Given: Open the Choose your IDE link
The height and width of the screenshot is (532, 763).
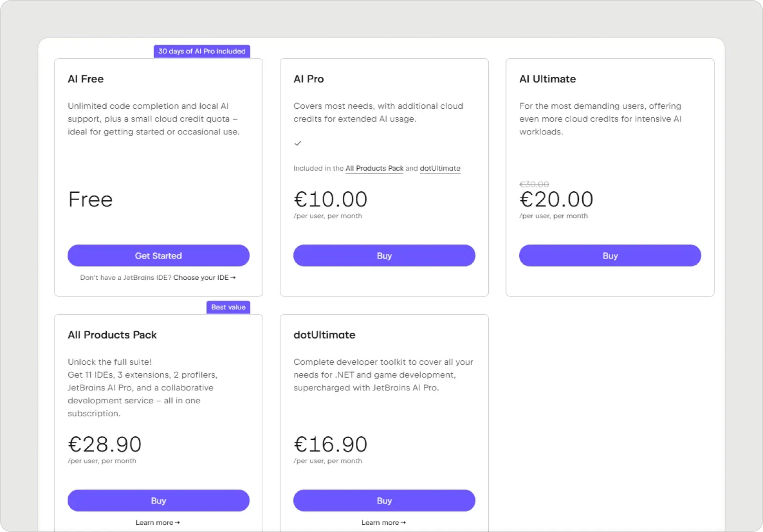Looking at the screenshot, I should (x=201, y=277).
